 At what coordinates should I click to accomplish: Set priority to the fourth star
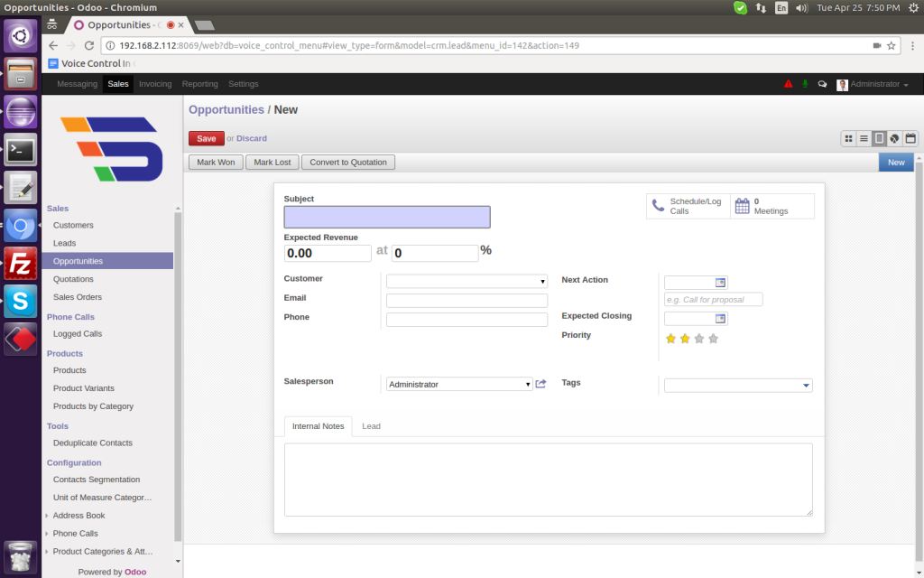point(714,339)
